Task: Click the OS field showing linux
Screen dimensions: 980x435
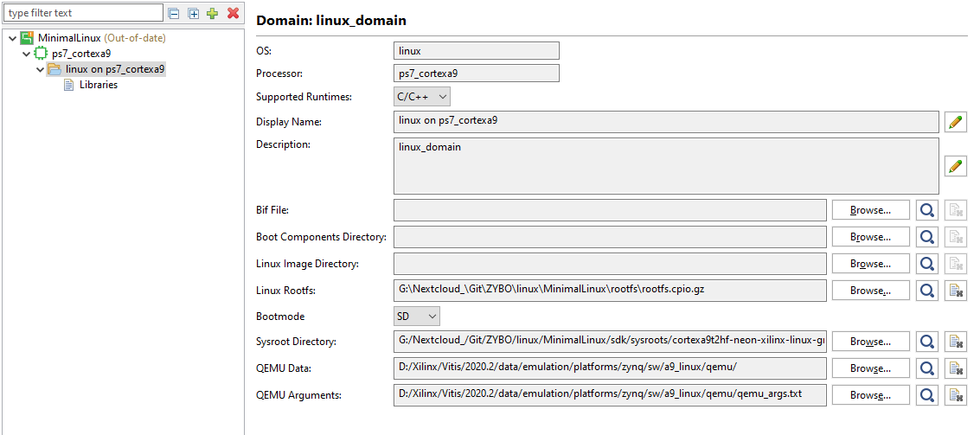Action: pos(477,51)
